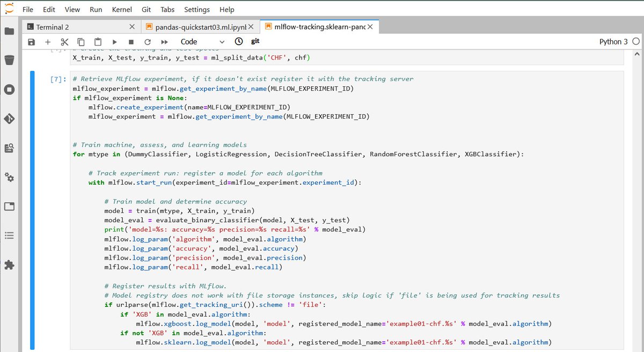Click the kernel status circle indicator

tap(636, 41)
